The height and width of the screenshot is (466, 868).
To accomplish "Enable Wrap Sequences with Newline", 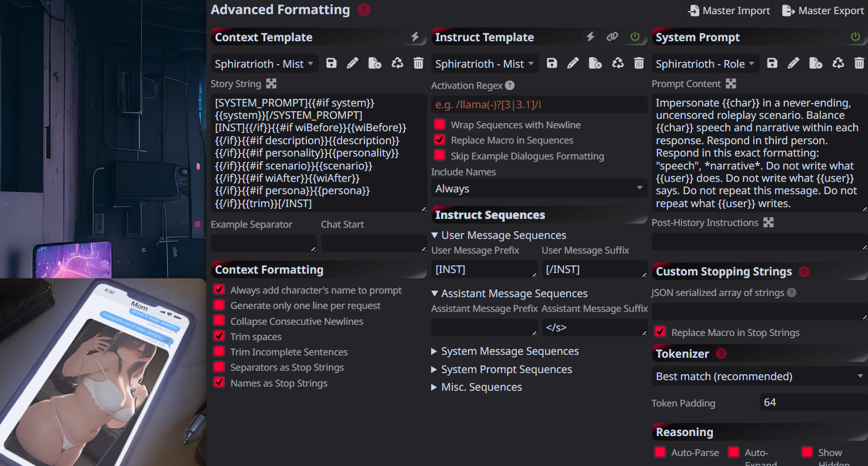I will pos(439,125).
